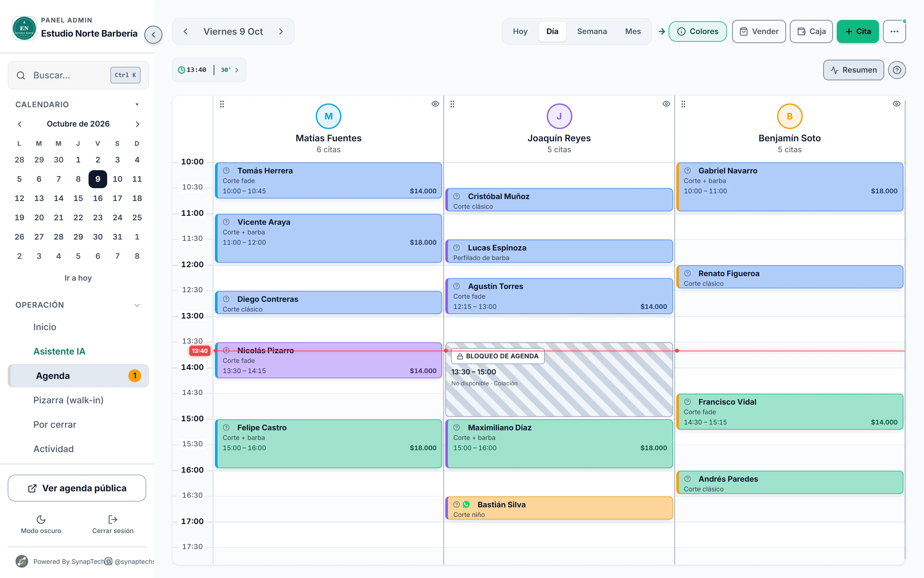The image size is (924, 578).
Task: Open Nicolás Pizarro purple appointment card
Action: pos(328,360)
